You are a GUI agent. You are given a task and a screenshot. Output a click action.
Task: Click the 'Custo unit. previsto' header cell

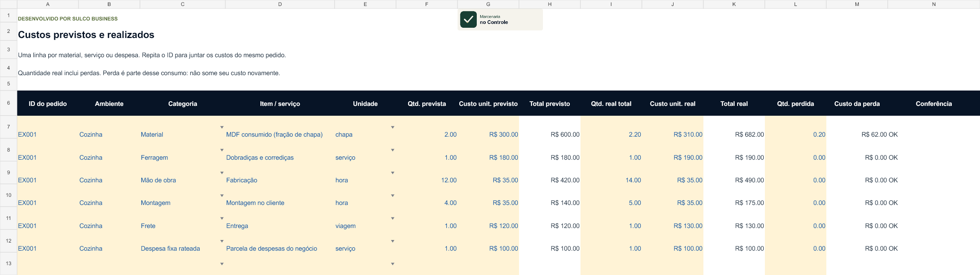point(488,104)
